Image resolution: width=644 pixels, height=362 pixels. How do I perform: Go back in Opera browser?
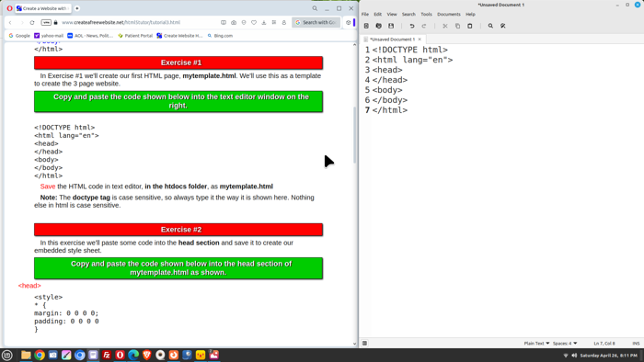pyautogui.click(x=10, y=23)
